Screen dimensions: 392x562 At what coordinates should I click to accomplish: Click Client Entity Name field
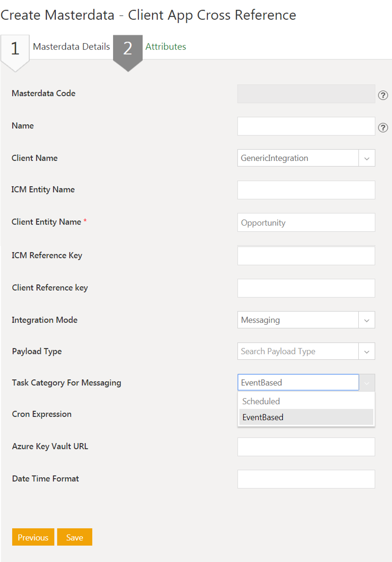point(306,222)
